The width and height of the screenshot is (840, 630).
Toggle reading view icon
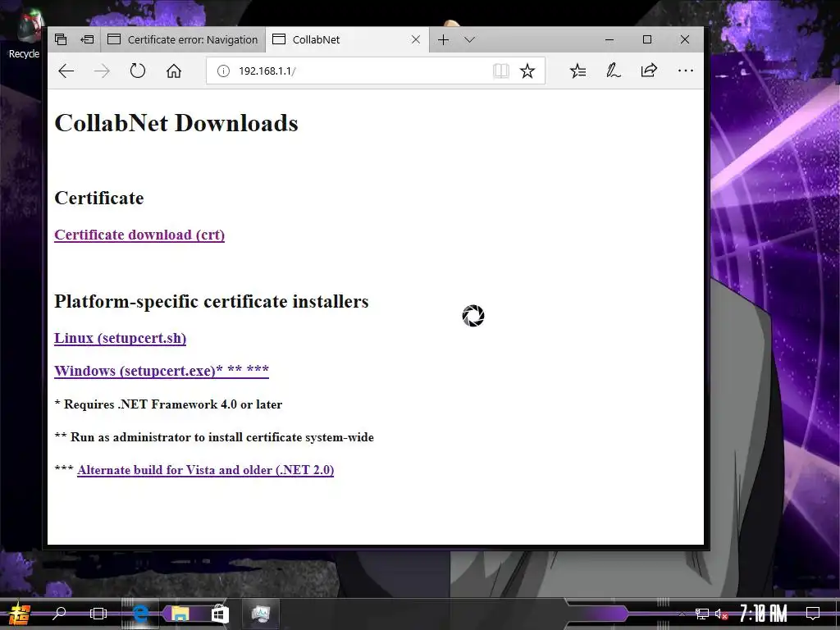click(501, 71)
